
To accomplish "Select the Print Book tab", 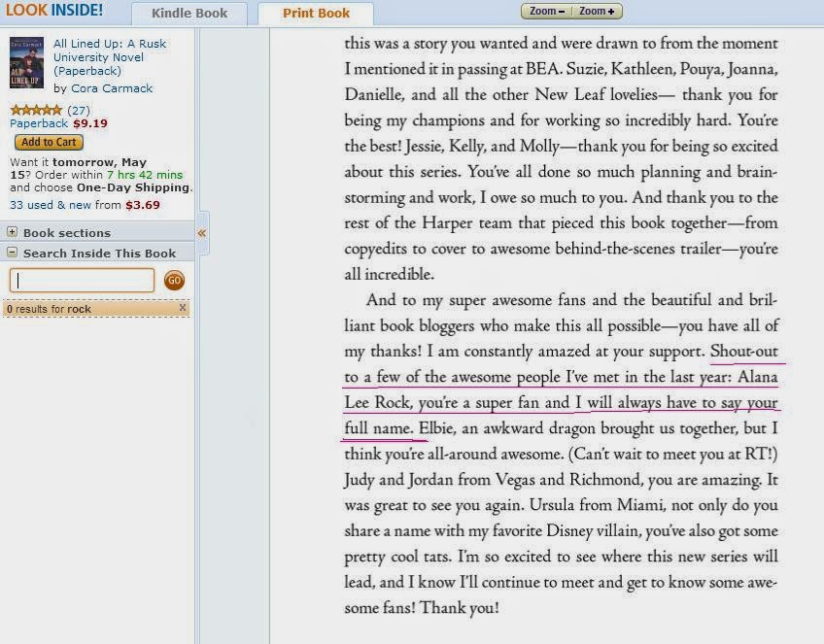I will [316, 14].
